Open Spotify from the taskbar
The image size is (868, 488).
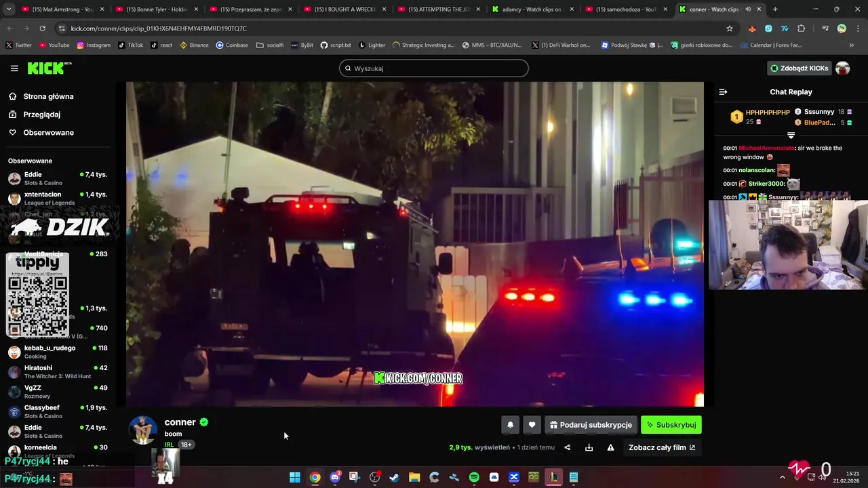(474, 477)
